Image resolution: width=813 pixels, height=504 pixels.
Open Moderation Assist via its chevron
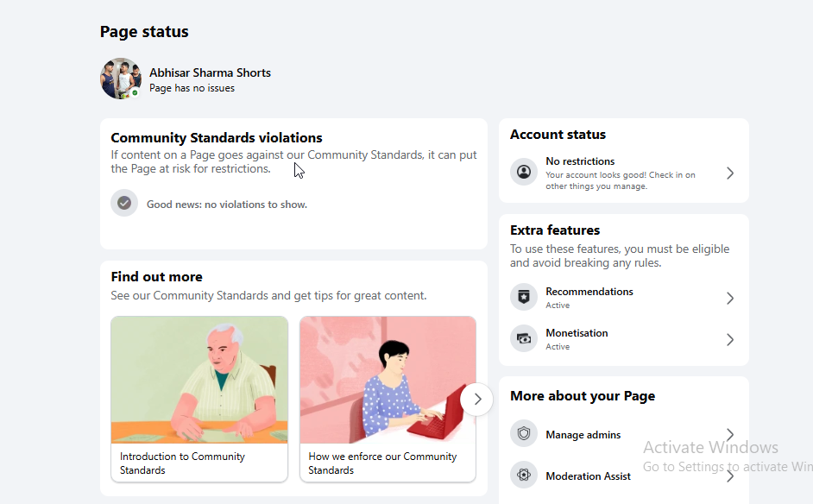coord(730,476)
